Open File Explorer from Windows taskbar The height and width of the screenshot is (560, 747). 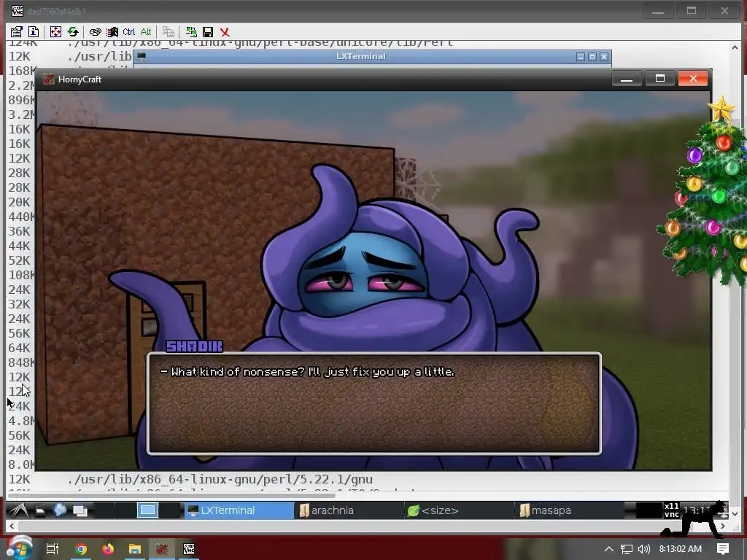[135, 549]
